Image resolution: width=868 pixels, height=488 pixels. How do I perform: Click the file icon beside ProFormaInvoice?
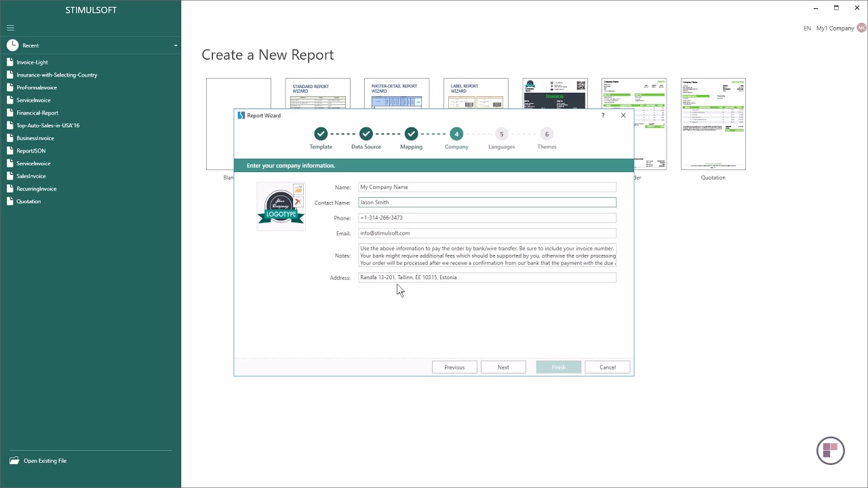(10, 87)
